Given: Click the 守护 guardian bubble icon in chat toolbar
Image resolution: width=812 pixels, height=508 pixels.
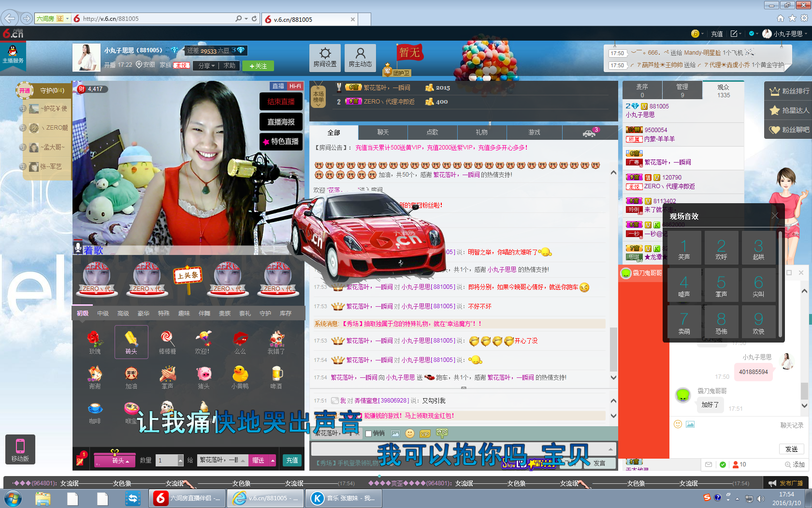Looking at the screenshot, I should [x=442, y=433].
